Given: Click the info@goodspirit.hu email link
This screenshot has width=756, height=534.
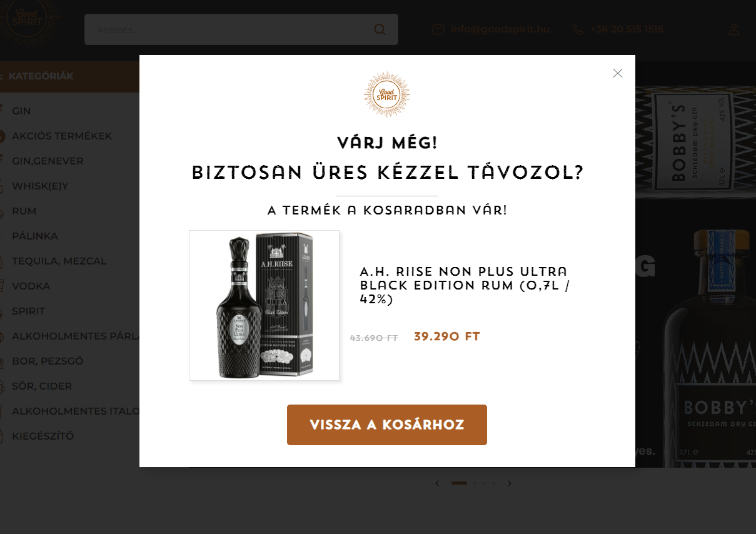Looking at the screenshot, I should tap(500, 29).
